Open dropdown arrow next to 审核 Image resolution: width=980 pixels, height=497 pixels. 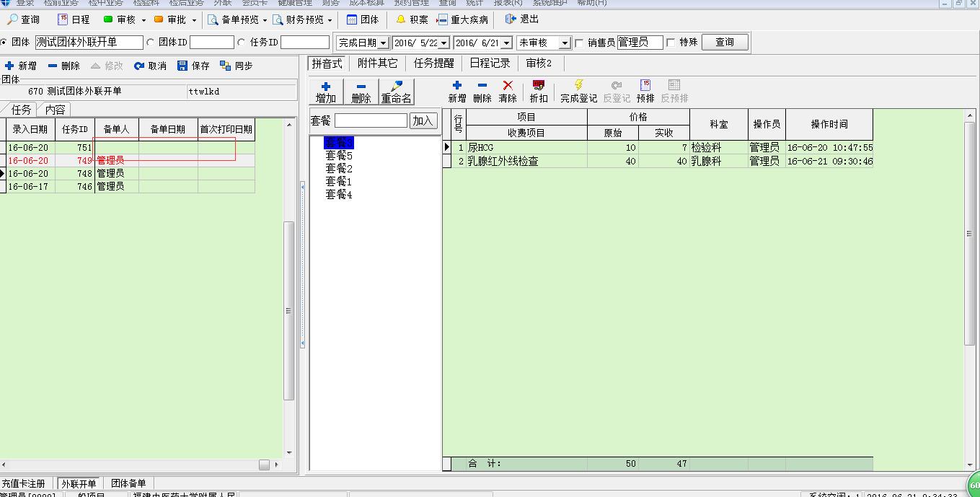point(144,20)
